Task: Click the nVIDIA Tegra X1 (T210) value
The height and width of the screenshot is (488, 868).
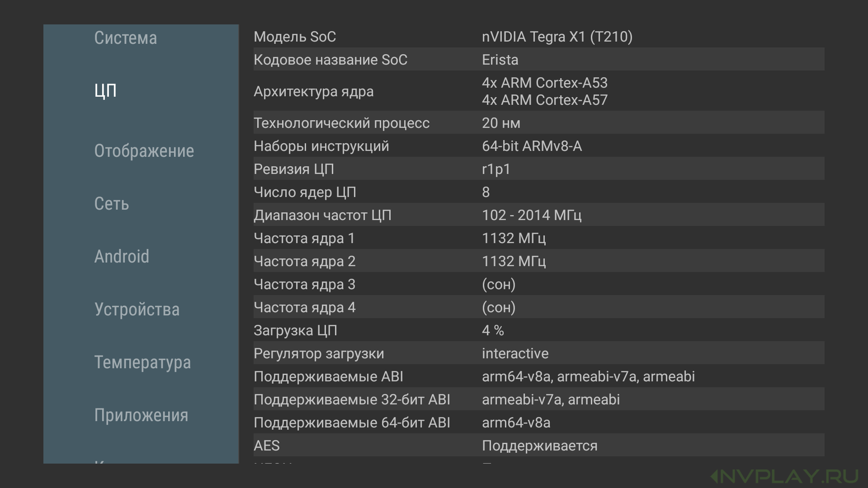Action: [557, 37]
